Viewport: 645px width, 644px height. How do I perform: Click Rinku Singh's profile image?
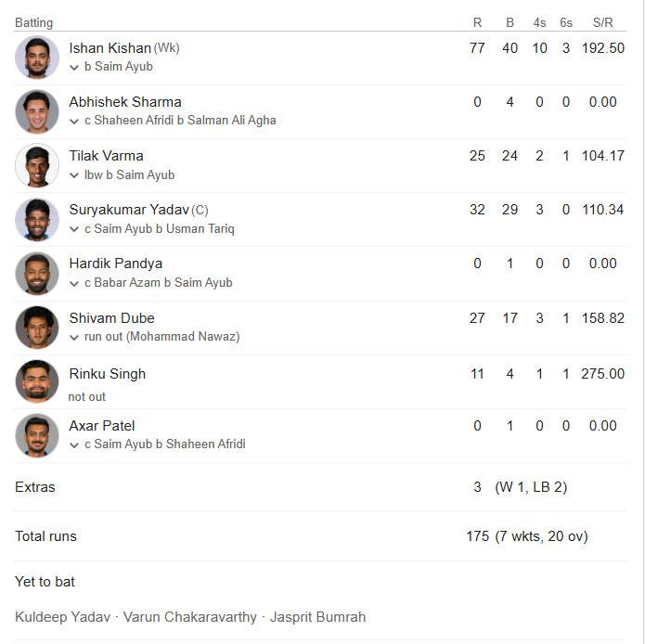coord(37,381)
